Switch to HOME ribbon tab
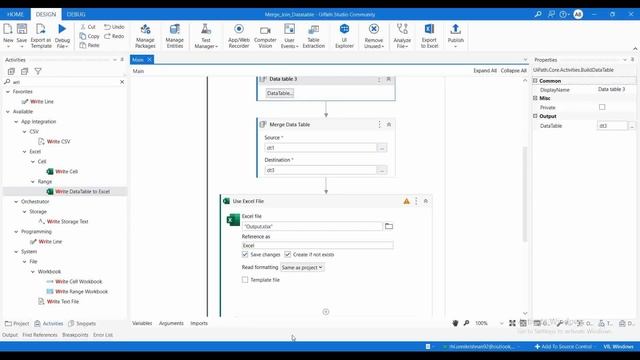This screenshot has width=640, height=360. (15, 14)
